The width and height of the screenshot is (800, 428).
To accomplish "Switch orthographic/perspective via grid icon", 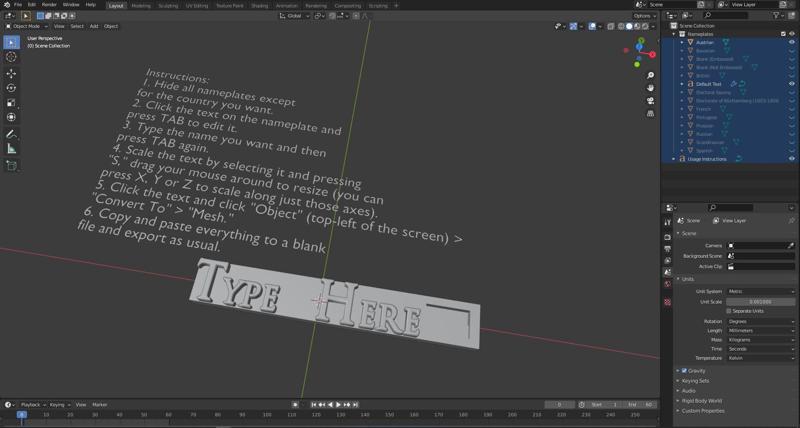I will tap(651, 113).
